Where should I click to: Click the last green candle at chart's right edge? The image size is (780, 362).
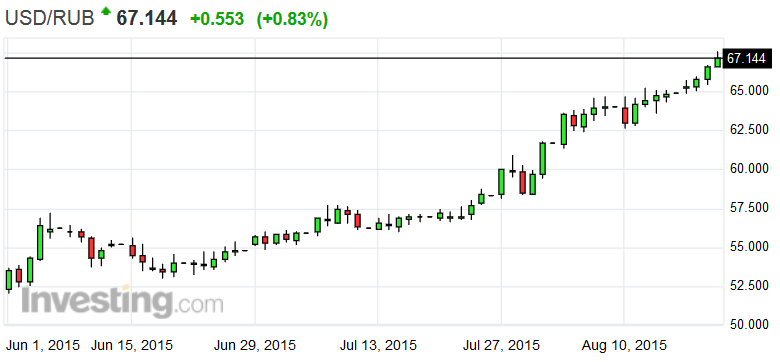(718, 61)
